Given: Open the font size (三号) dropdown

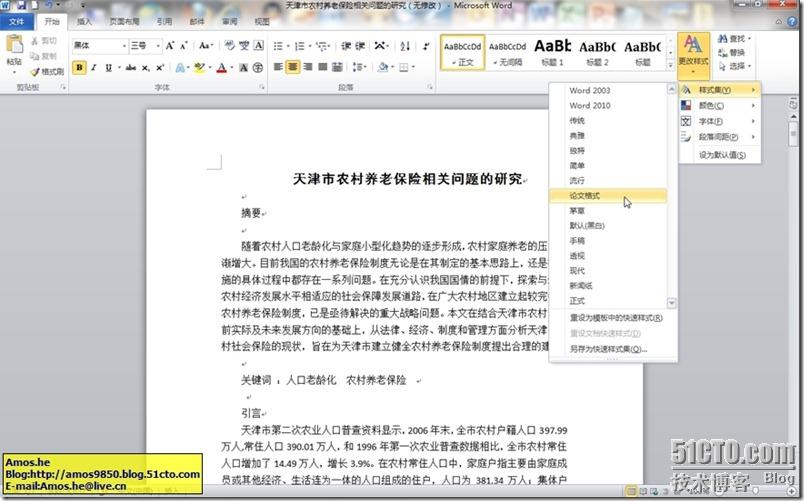Looking at the screenshot, I should click(158, 46).
